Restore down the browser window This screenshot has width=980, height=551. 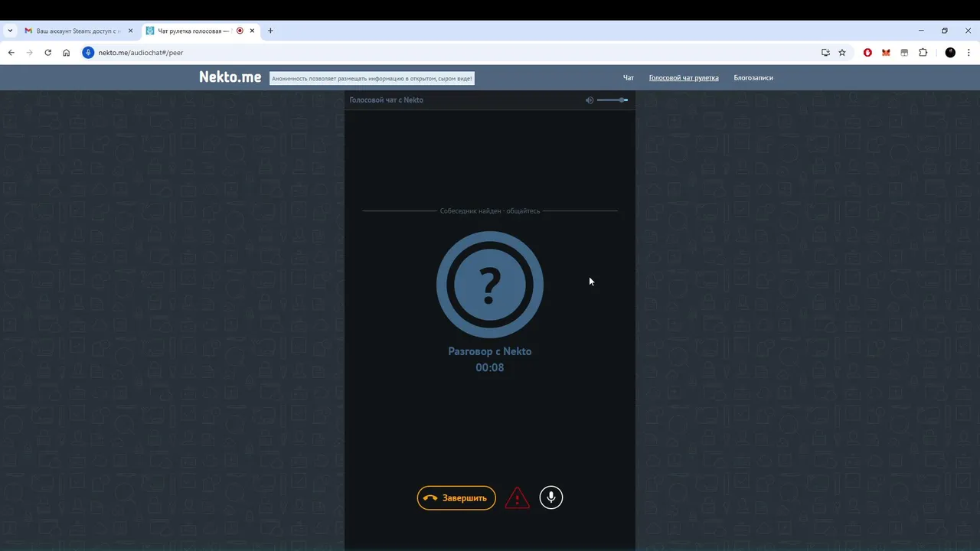[x=945, y=31]
